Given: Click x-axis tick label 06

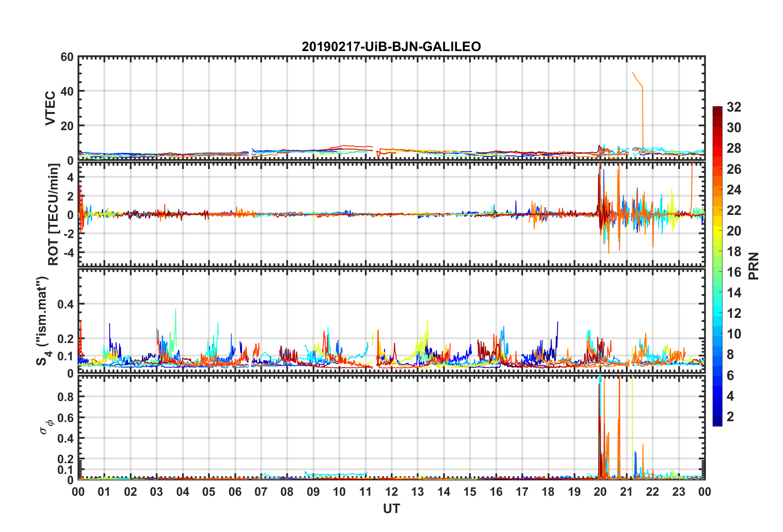Looking at the screenshot, I should tap(235, 492).
